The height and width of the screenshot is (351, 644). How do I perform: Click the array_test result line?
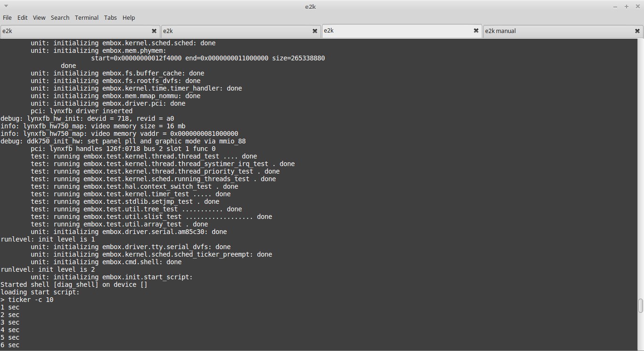point(119,224)
